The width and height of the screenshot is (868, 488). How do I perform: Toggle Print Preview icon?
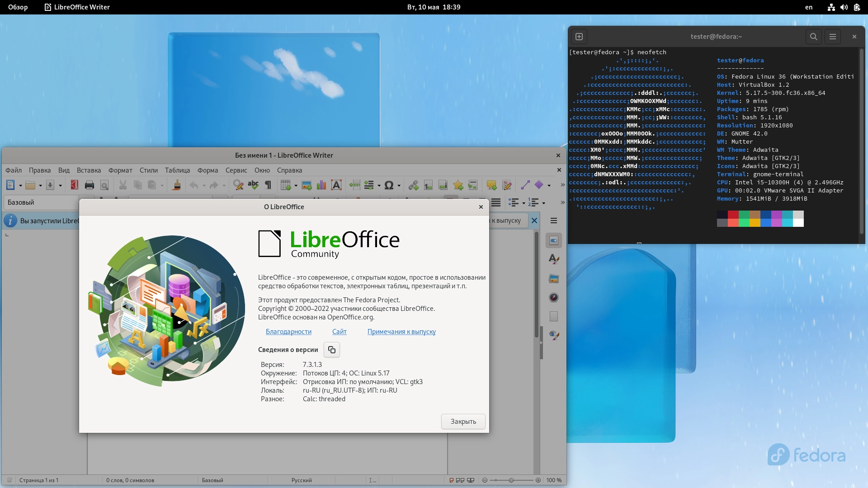(104, 185)
